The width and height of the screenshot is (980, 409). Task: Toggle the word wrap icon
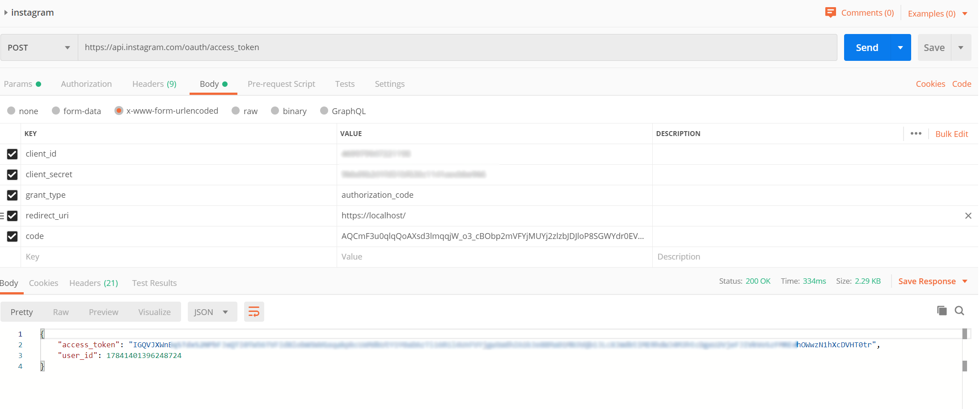pyautogui.click(x=254, y=312)
